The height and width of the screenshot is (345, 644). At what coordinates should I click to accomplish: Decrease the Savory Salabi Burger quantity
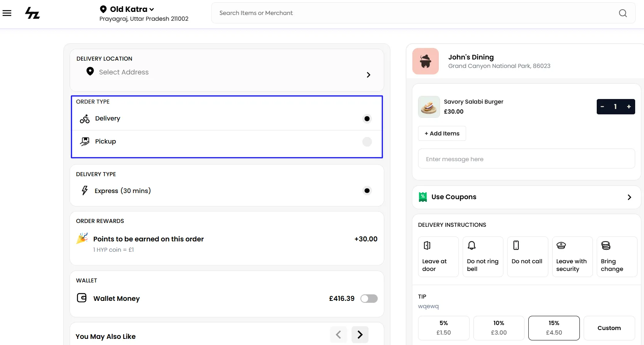(x=603, y=107)
